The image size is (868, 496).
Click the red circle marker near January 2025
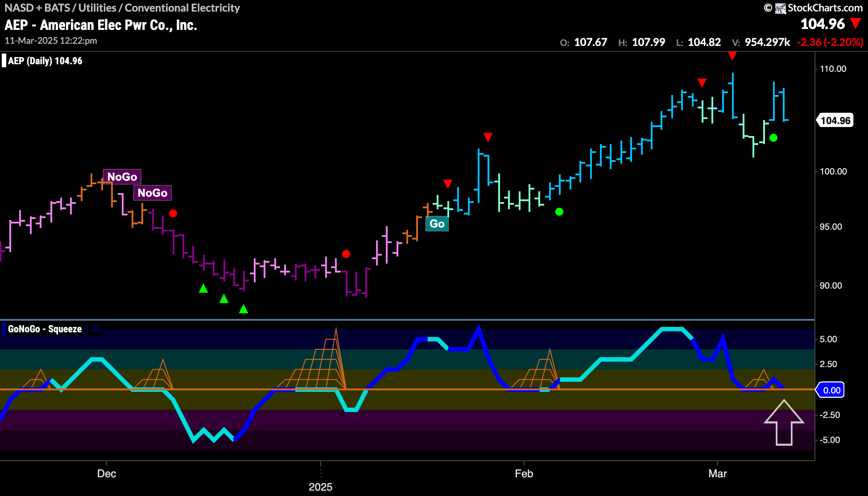(x=346, y=254)
